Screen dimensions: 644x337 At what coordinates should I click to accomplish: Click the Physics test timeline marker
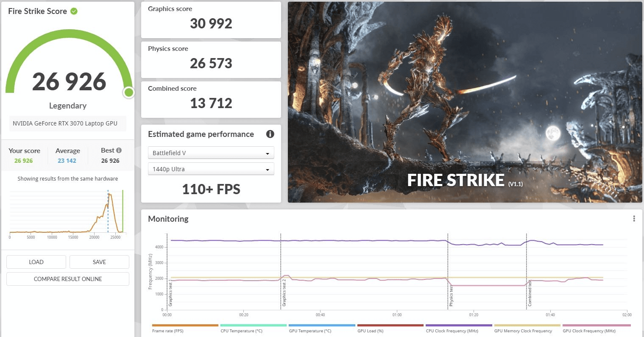click(451, 296)
